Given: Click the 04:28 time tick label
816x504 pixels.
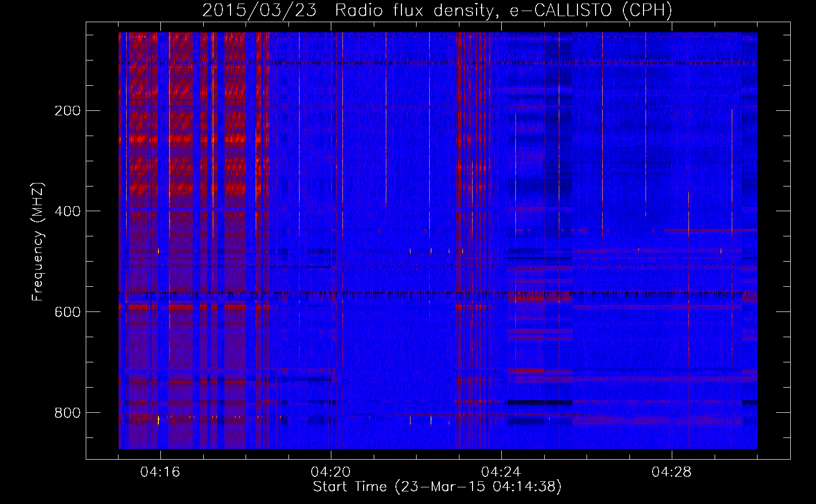Looking at the screenshot, I should pos(672,472).
